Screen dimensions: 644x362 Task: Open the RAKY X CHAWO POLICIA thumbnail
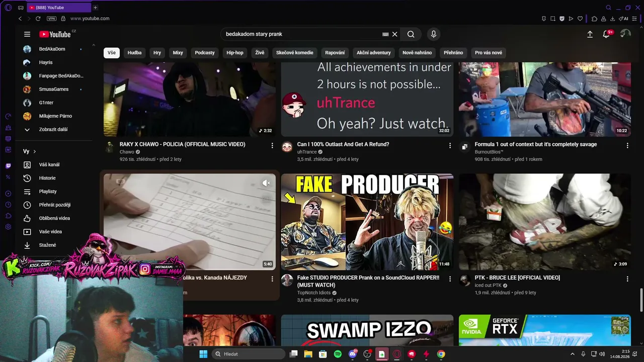[190, 99]
